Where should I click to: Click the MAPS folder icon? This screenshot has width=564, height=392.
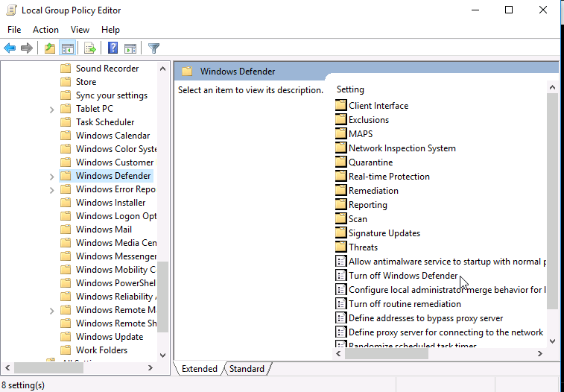coord(340,134)
